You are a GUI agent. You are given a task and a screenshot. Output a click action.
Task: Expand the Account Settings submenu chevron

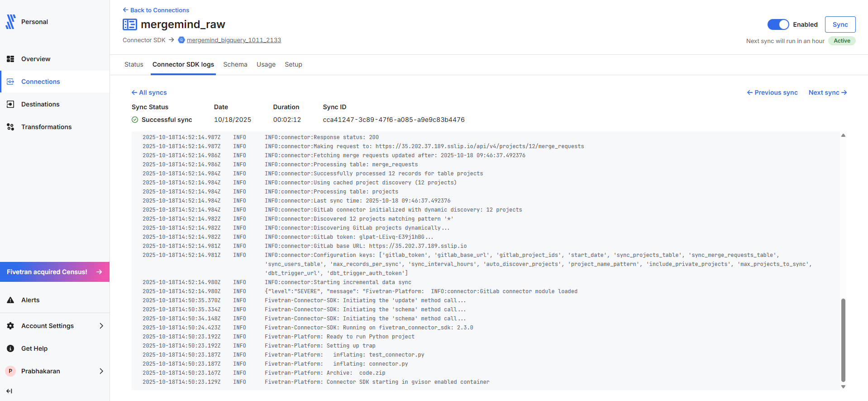tap(101, 326)
